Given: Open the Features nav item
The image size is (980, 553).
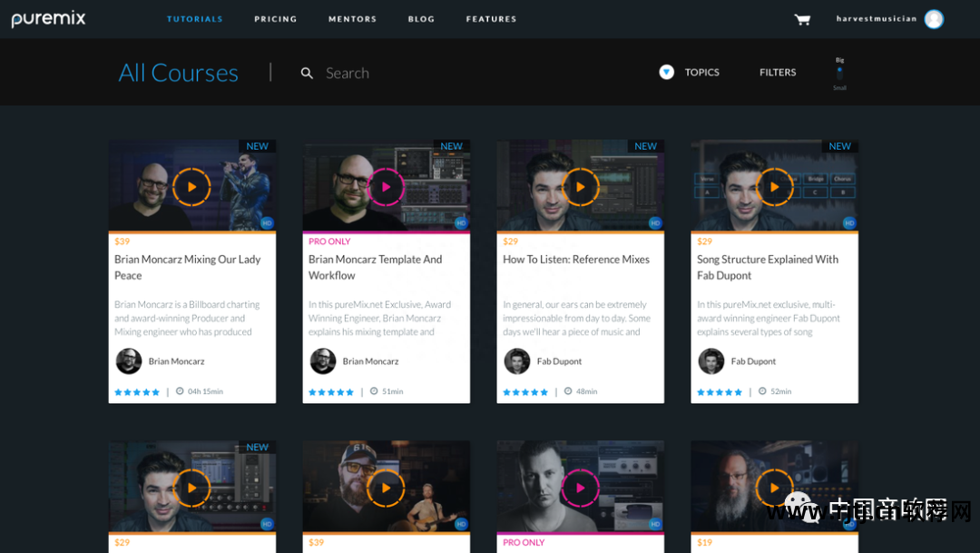Looking at the screenshot, I should (x=491, y=19).
